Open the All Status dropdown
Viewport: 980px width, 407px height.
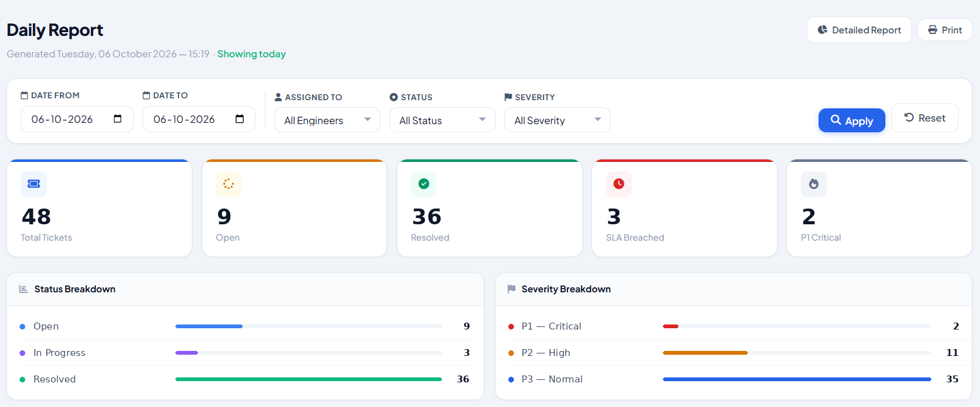pyautogui.click(x=443, y=120)
